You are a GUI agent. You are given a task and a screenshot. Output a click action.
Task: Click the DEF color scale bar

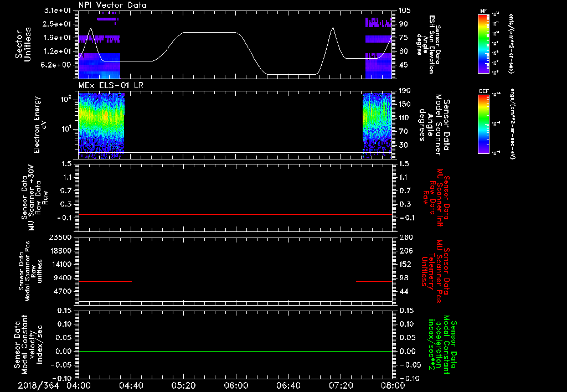coord(484,123)
